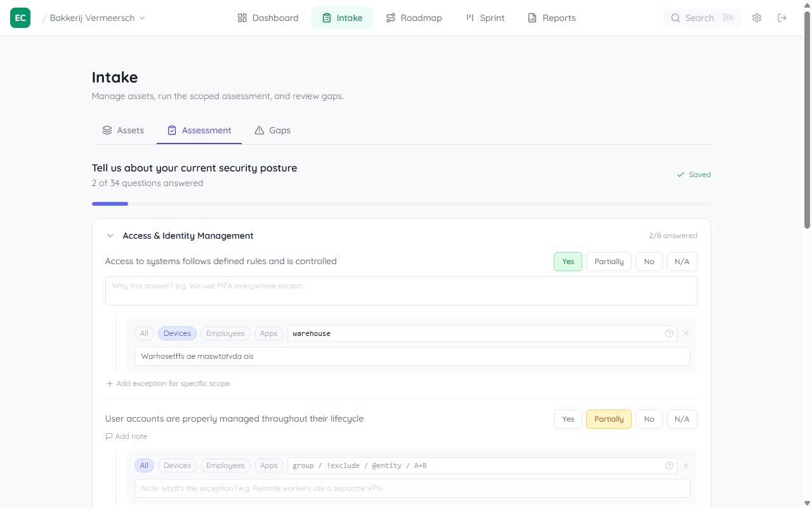Image resolution: width=812 pixels, height=508 pixels.
Task: Select No for user accounts lifecycle question
Action: 649,419
